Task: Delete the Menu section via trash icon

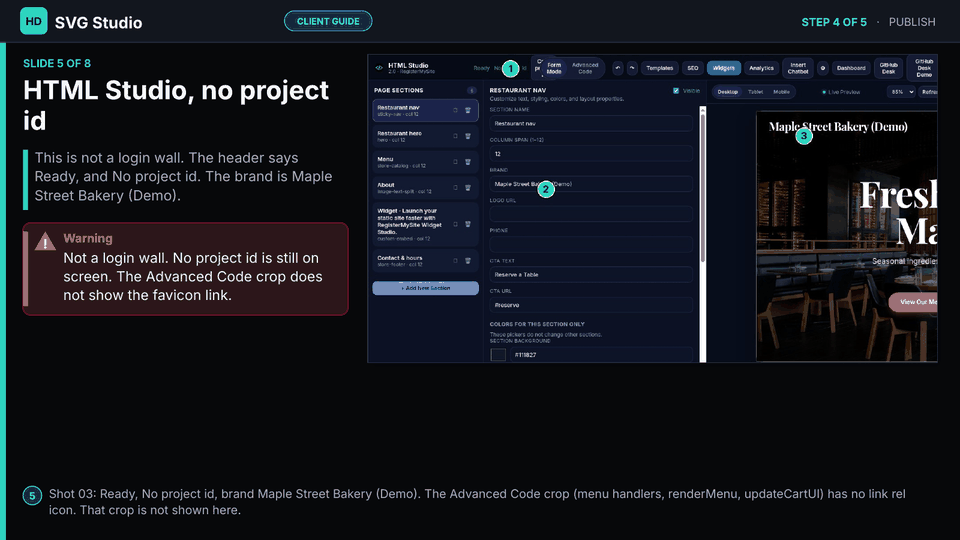Action: [468, 162]
